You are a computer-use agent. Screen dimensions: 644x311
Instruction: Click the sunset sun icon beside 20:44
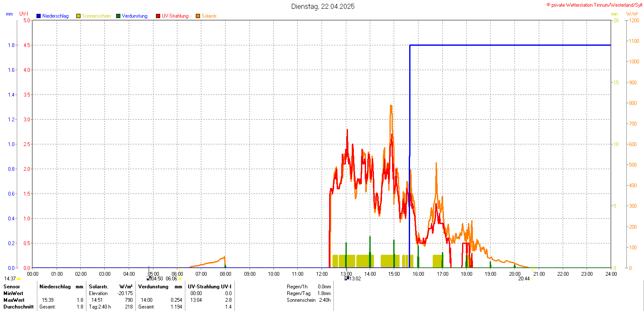pos(533,279)
